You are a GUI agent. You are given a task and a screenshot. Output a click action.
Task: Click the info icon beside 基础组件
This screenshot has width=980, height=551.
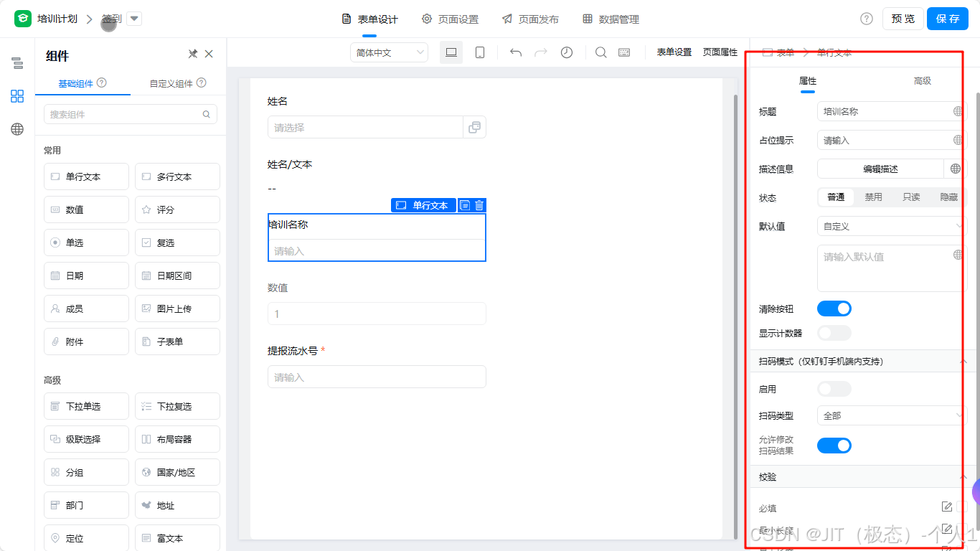tap(102, 83)
